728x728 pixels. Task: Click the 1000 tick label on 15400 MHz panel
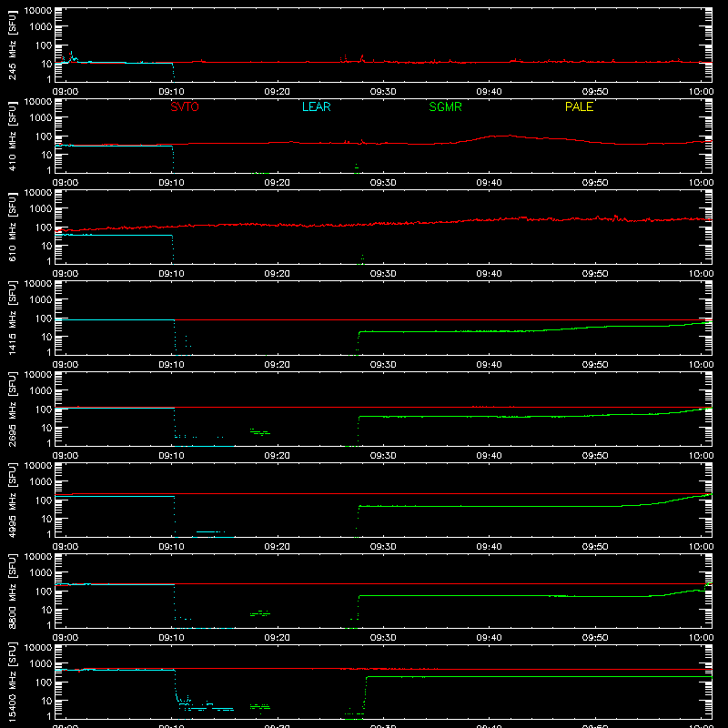[x=40, y=664]
